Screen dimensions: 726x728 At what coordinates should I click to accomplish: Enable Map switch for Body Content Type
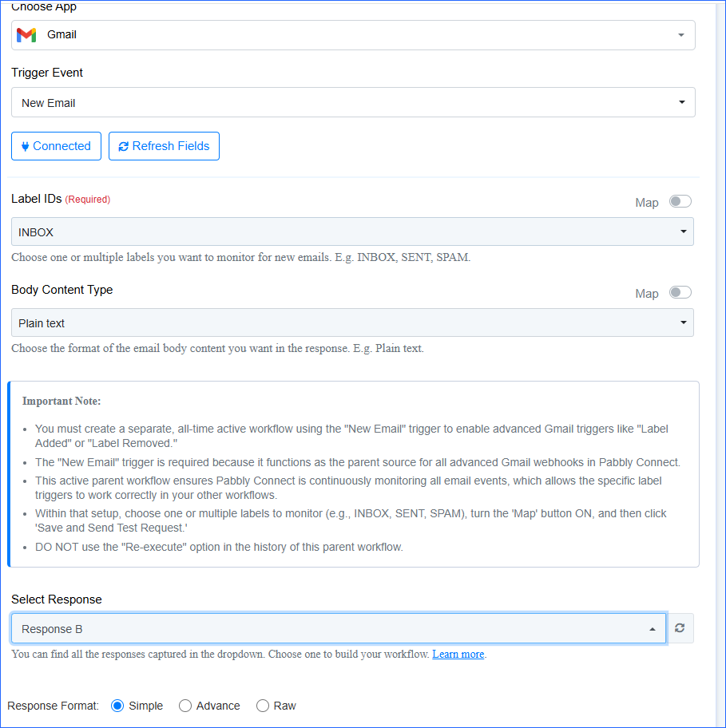(680, 292)
